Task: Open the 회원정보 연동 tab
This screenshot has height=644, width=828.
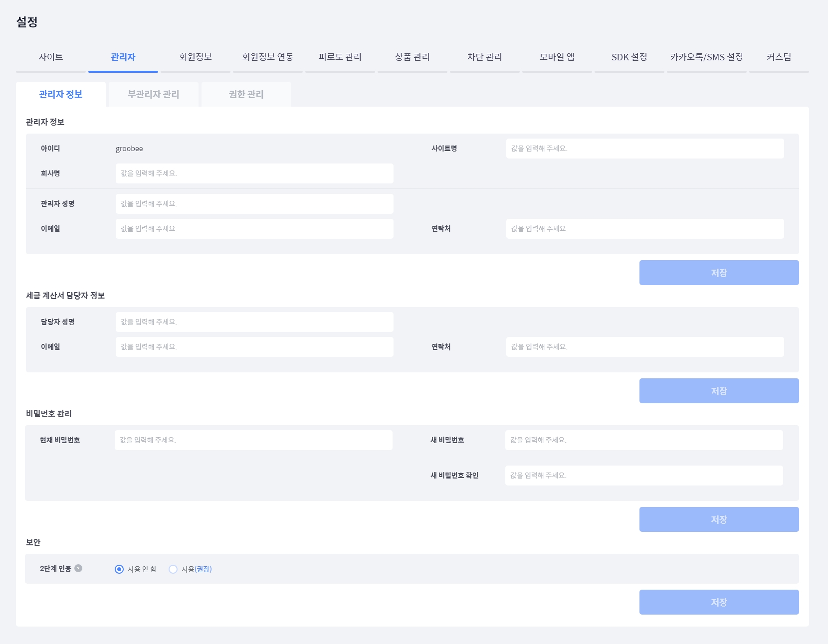Action: tap(268, 57)
